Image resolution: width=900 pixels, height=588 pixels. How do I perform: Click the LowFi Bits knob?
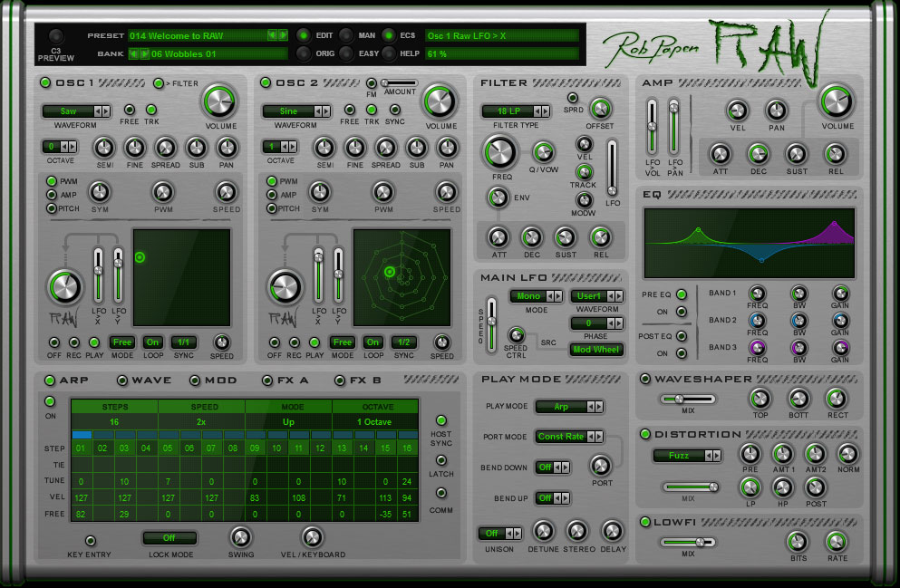[x=797, y=541]
